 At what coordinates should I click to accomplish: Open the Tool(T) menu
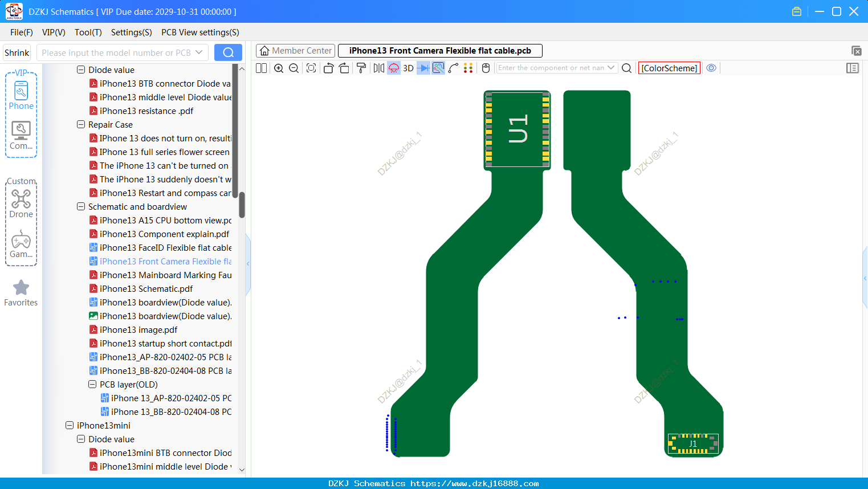click(88, 32)
